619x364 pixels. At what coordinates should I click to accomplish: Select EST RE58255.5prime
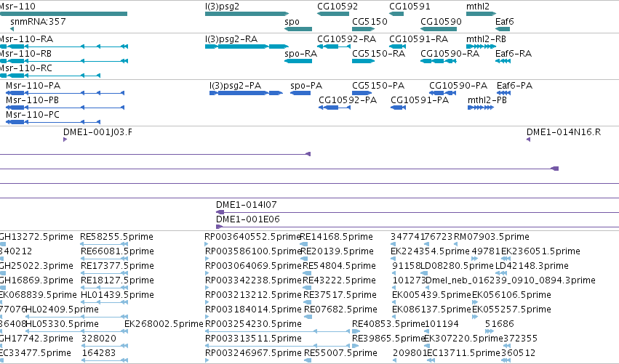coord(116,237)
